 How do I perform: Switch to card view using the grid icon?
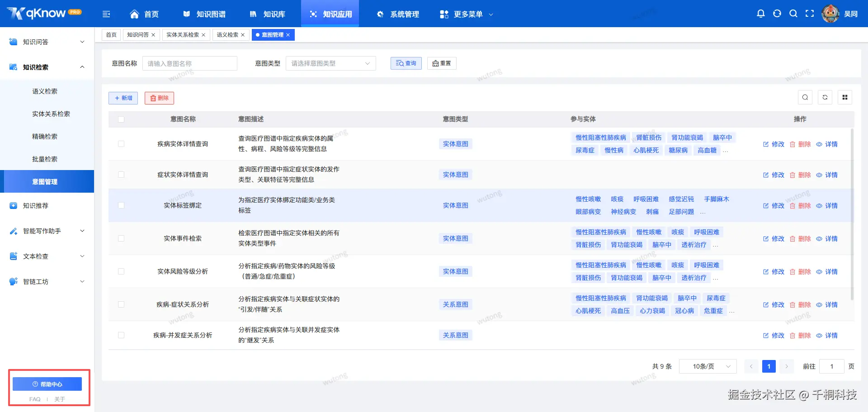pyautogui.click(x=844, y=97)
